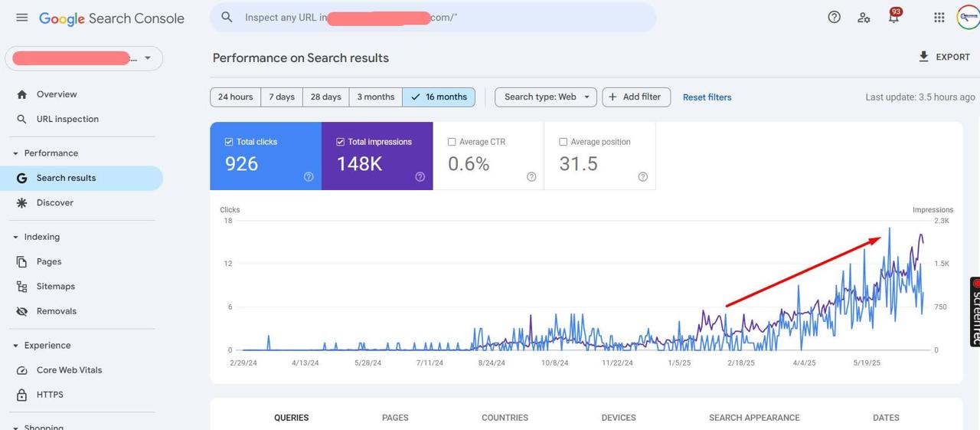The height and width of the screenshot is (430, 980).
Task: Open the Search type: Web dropdown
Action: tap(545, 97)
